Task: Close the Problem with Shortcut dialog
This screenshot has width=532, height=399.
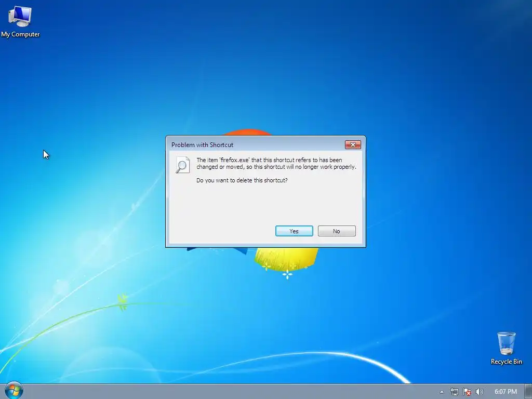Action: tap(353, 145)
